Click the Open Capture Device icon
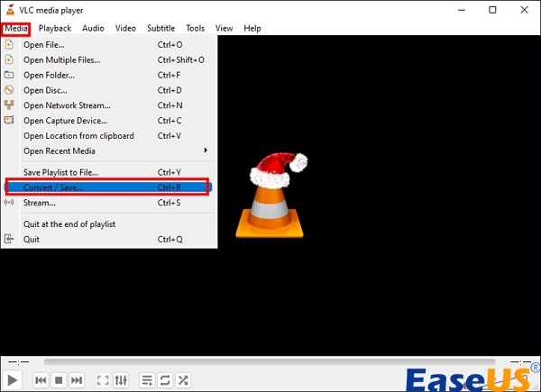Viewport: 541px width, 392px height. (x=9, y=120)
